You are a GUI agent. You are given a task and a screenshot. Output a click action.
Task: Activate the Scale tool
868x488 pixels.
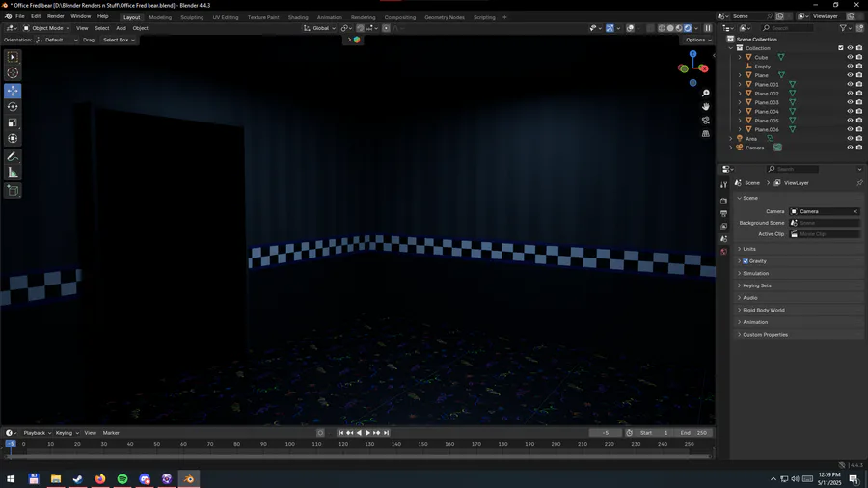[13, 122]
